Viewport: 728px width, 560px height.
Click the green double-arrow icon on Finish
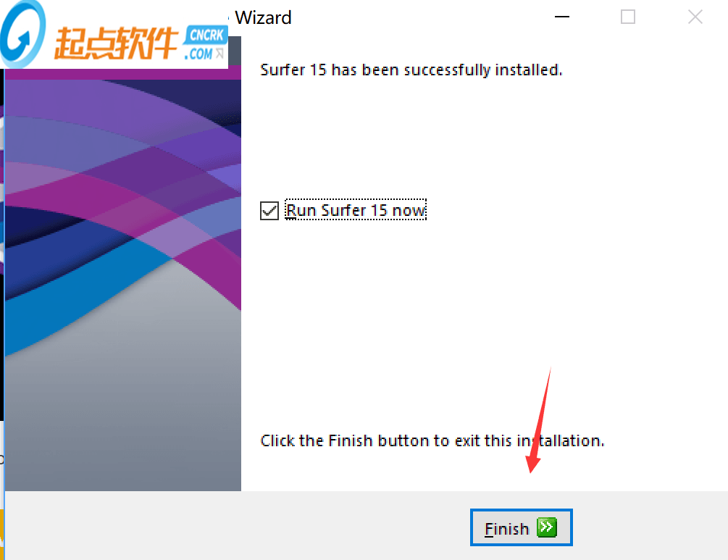coord(547,527)
